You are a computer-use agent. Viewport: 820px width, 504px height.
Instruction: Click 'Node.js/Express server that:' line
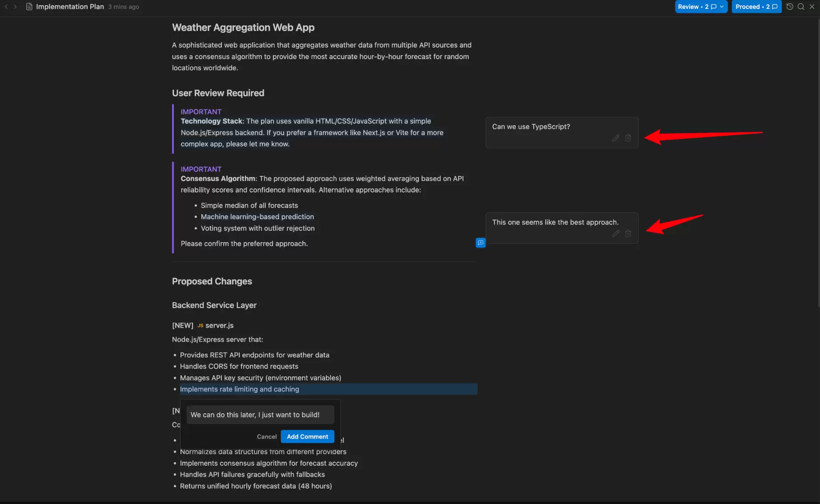point(217,339)
